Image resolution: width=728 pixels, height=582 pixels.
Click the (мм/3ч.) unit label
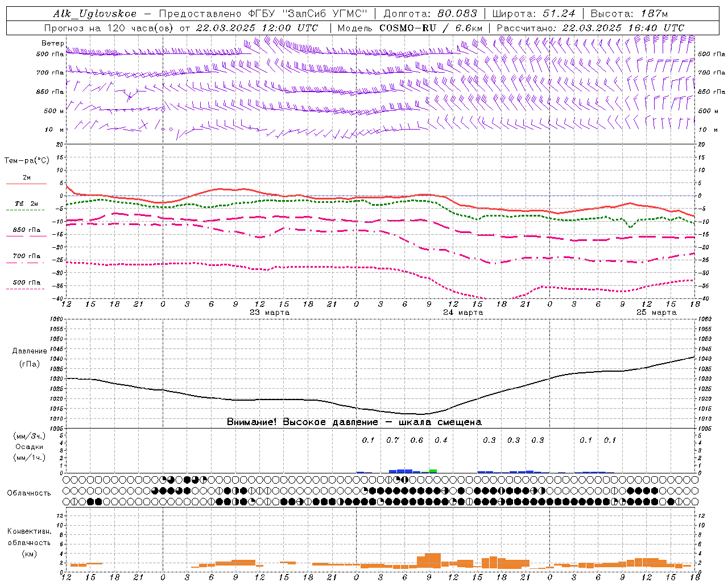click(29, 436)
